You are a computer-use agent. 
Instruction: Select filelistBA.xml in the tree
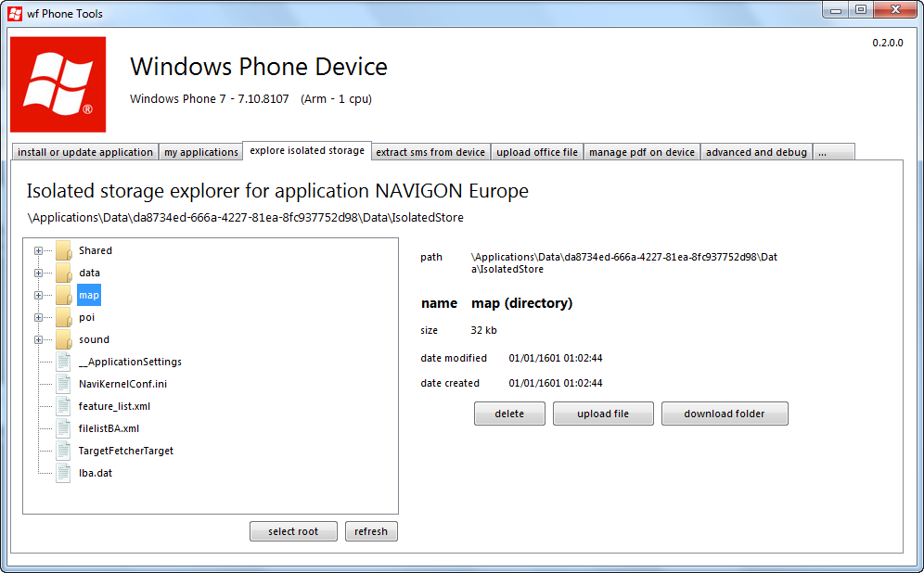tap(109, 428)
